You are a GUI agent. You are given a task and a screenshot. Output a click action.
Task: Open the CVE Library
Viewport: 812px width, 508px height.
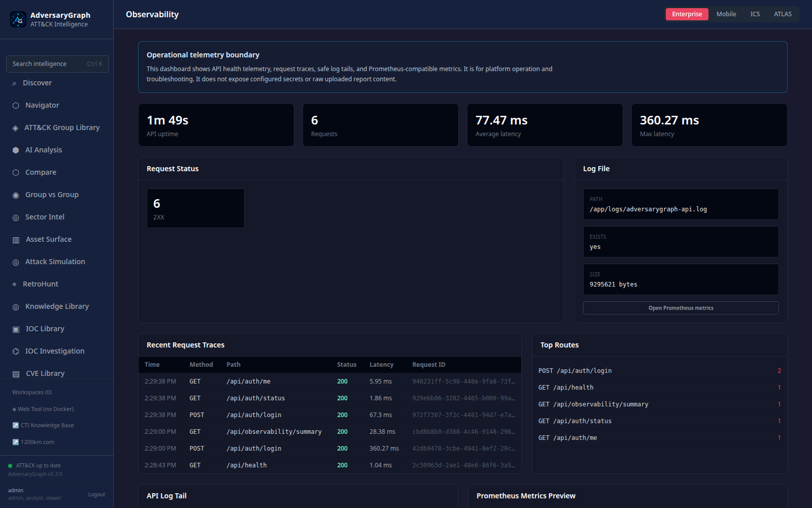57,373
